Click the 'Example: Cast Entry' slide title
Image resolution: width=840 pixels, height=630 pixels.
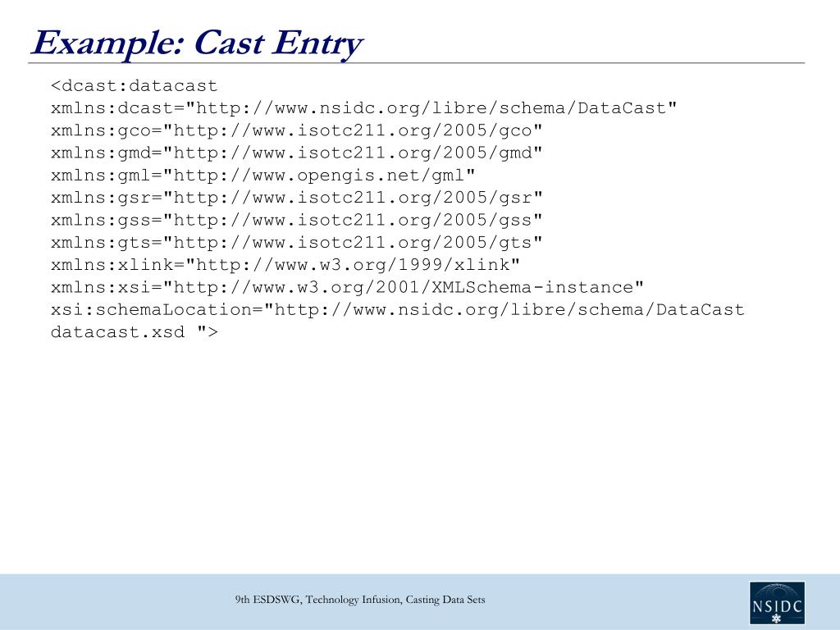pyautogui.click(x=197, y=43)
